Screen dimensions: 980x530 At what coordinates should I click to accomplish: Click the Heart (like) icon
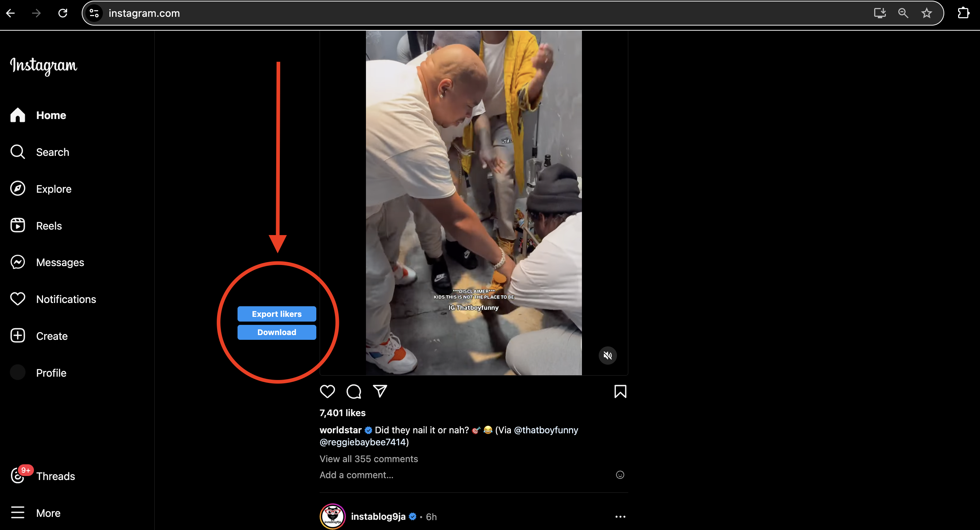pos(327,391)
